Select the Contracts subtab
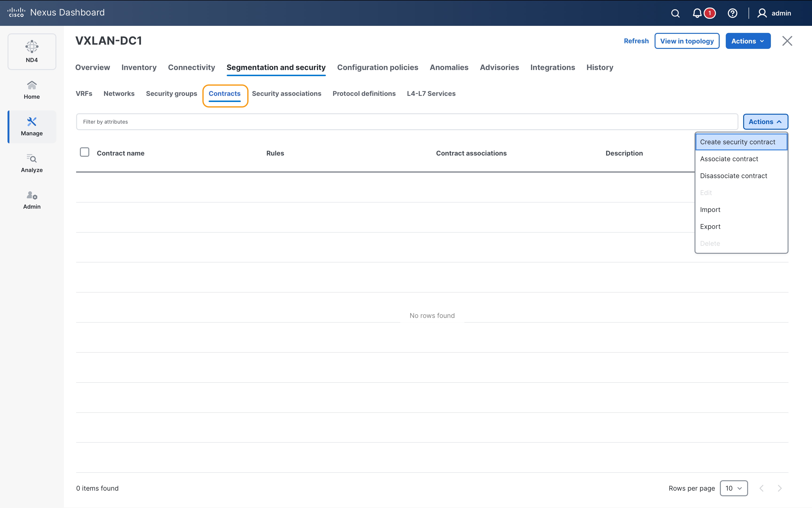Image resolution: width=812 pixels, height=508 pixels. 224,94
